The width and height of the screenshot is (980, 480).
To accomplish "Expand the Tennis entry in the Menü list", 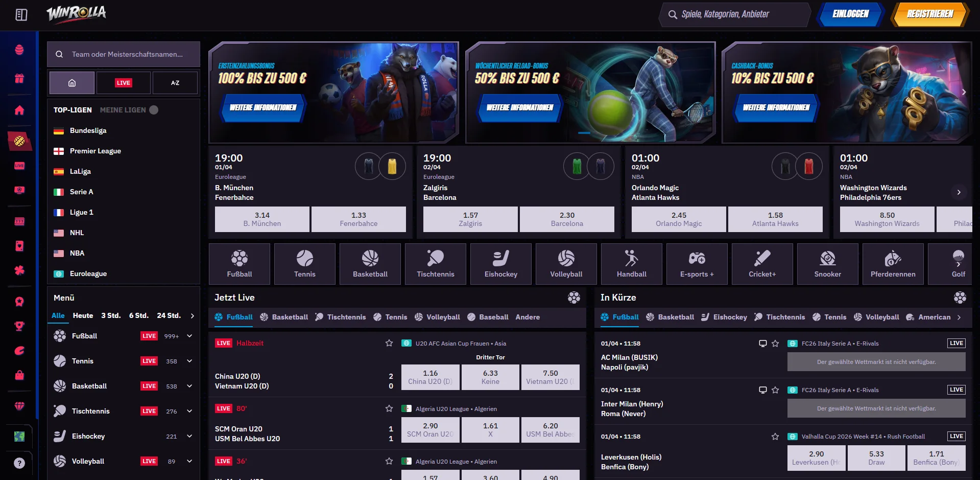I will click(189, 361).
